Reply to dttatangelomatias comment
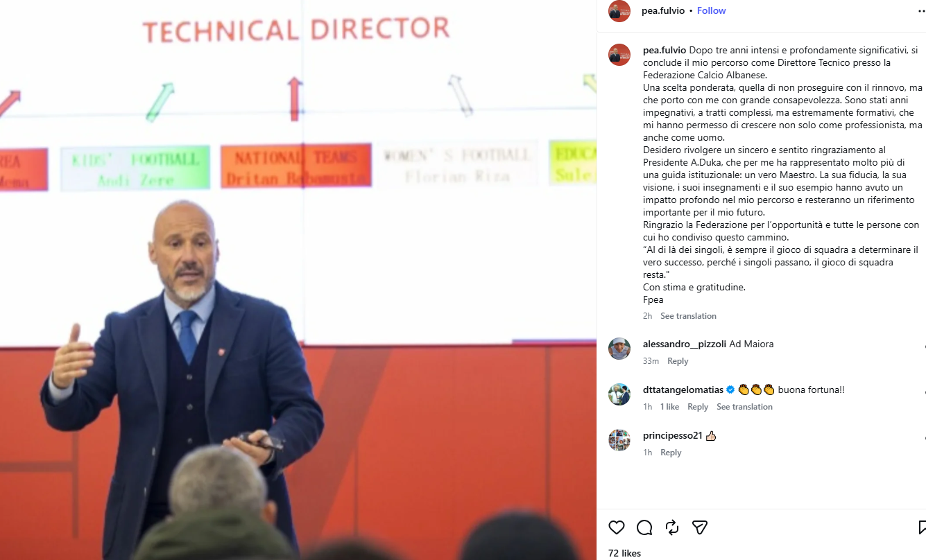Viewport: 926px width, 560px height. pyautogui.click(x=698, y=407)
